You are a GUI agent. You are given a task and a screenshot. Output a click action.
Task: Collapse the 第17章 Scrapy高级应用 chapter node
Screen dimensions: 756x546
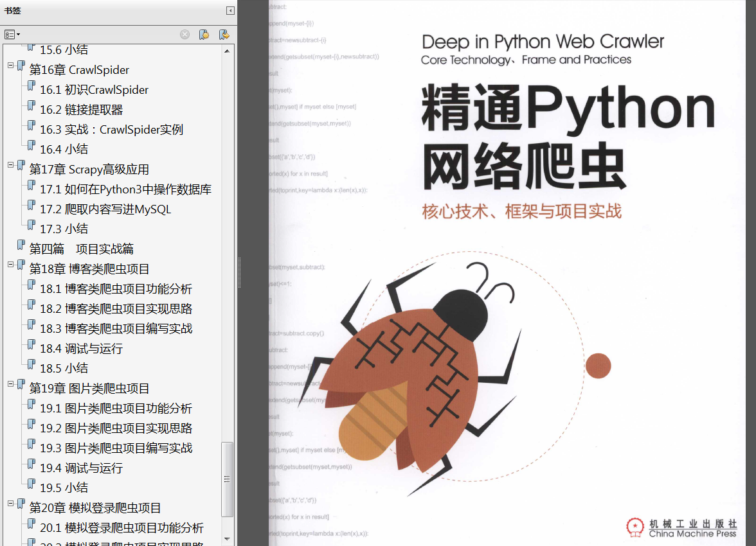[x=10, y=165]
